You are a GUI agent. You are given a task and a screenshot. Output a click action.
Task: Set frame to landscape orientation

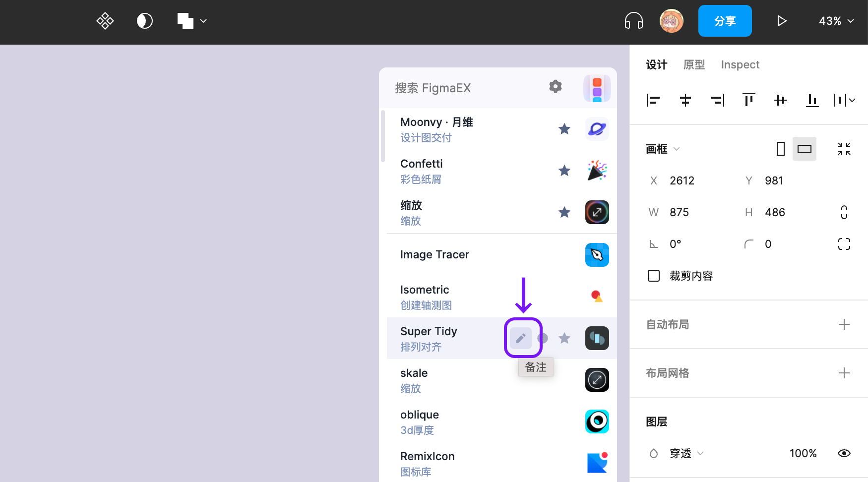tap(805, 149)
